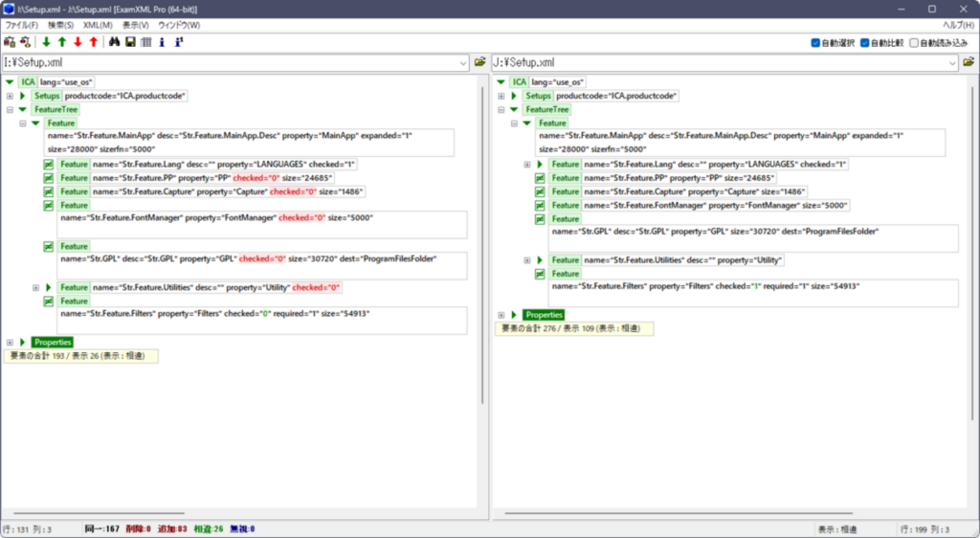Click the 要素の合計 193 summary in left pane
Screen dimensions: 980x538
tap(80, 356)
